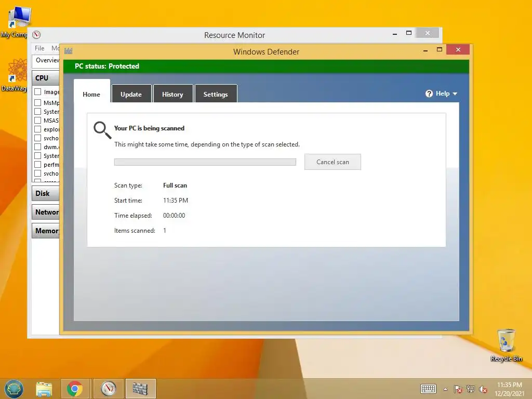Click the Cancel scan button
This screenshot has width=532, height=399.
pos(332,162)
